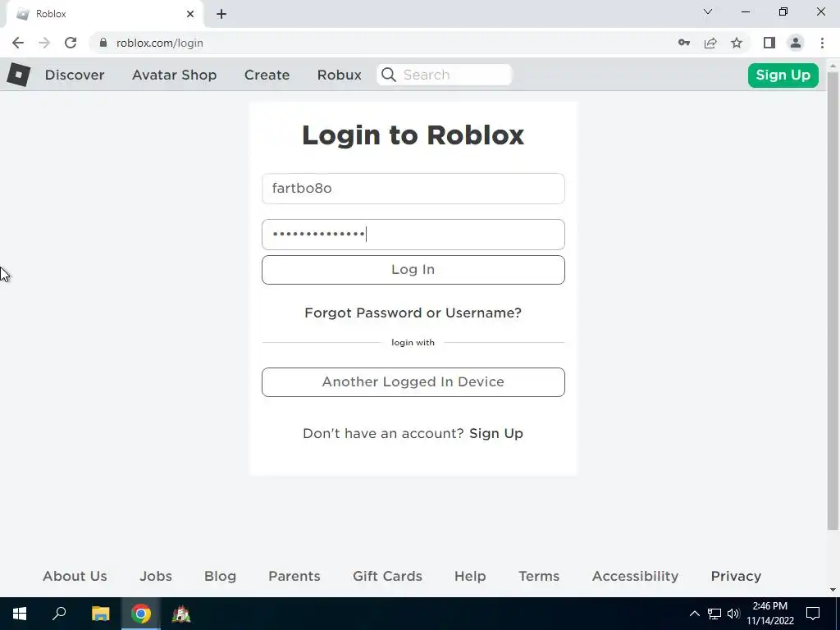This screenshot has height=630, width=840.
Task: Open the Chrome side panel icon
Action: tap(769, 43)
